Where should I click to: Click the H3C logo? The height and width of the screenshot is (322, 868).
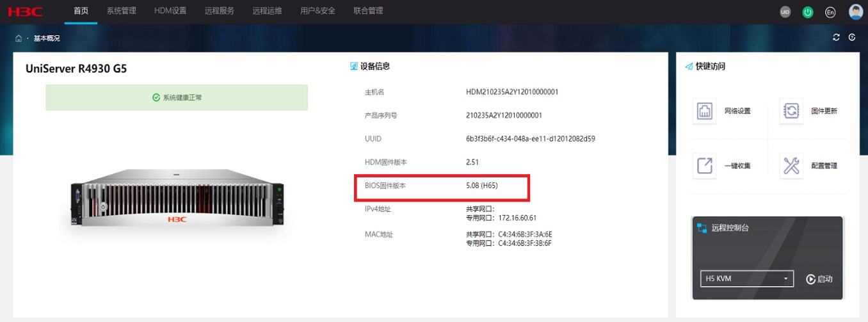[x=26, y=12]
